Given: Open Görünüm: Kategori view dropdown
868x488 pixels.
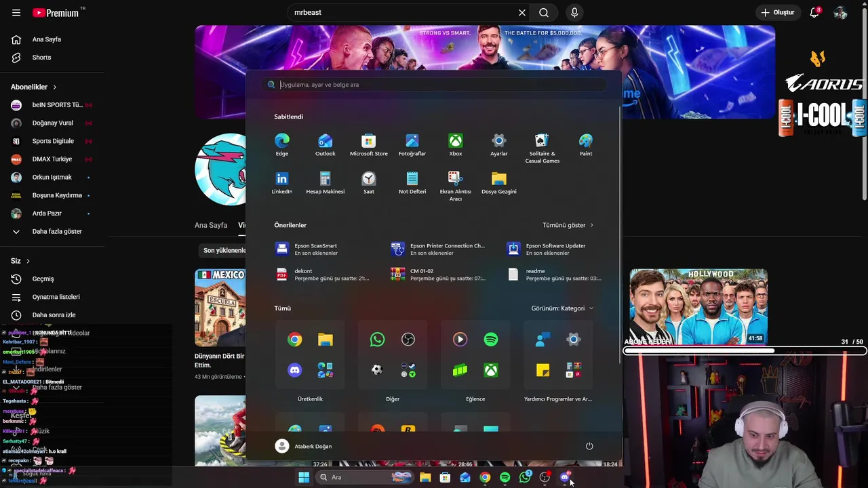Looking at the screenshot, I should pyautogui.click(x=562, y=308).
